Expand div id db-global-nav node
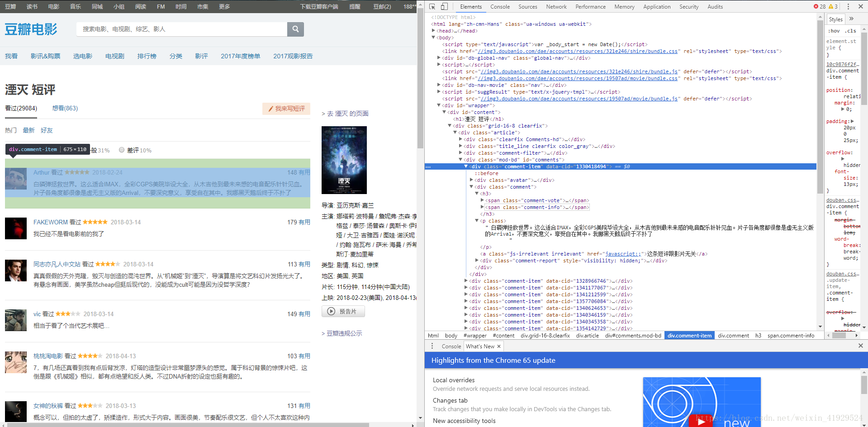The height and width of the screenshot is (427, 868). pos(439,58)
